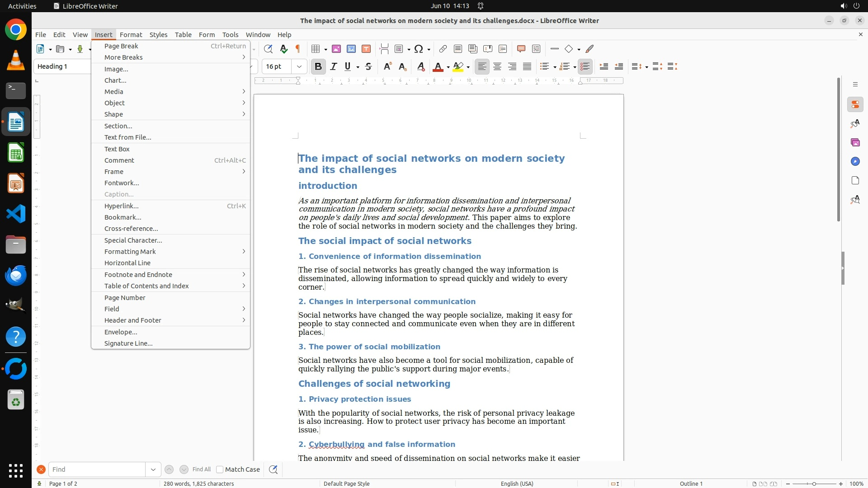
Task: Select Page Number from Insert menu
Action: [x=125, y=297]
